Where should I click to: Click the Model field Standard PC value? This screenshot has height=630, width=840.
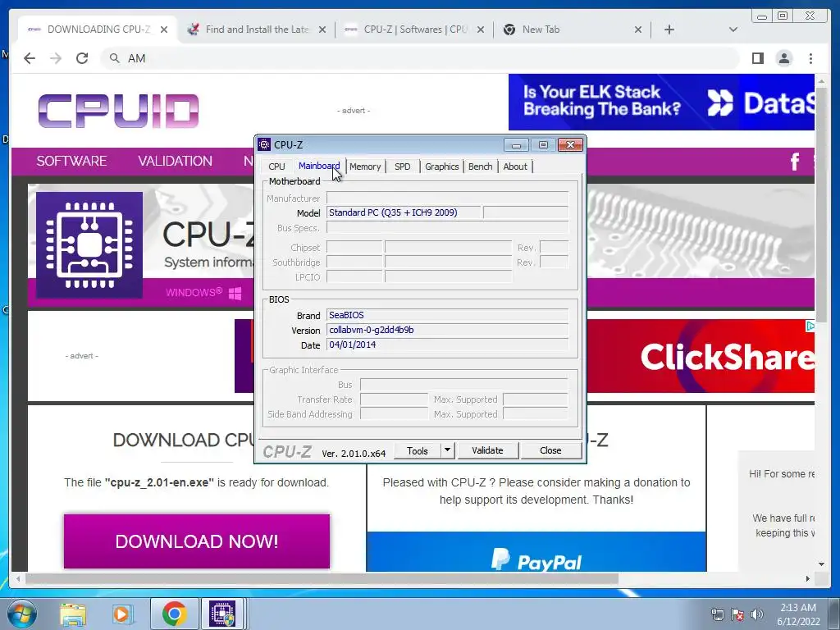(404, 212)
